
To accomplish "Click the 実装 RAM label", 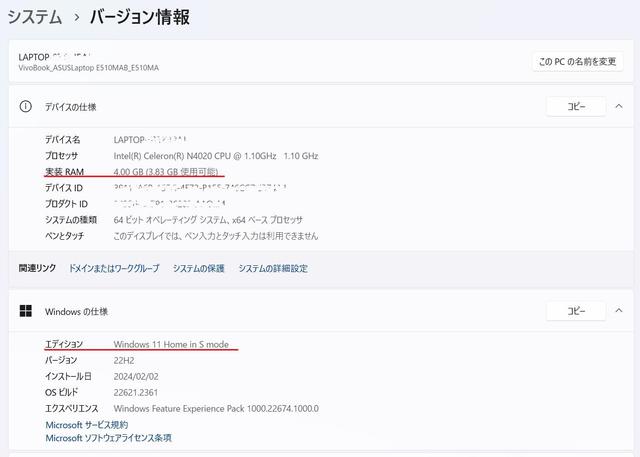I will (64, 172).
